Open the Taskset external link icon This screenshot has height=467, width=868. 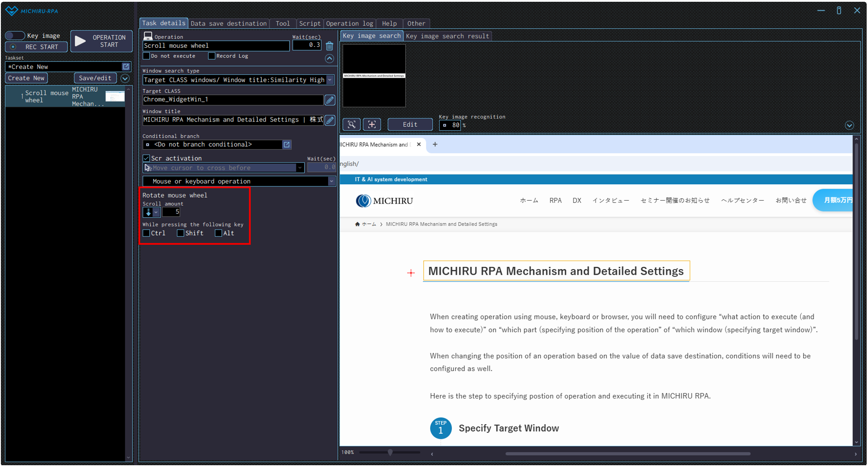click(x=126, y=67)
